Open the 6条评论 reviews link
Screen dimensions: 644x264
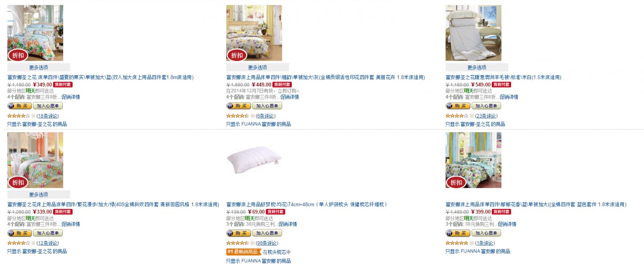coord(266,116)
